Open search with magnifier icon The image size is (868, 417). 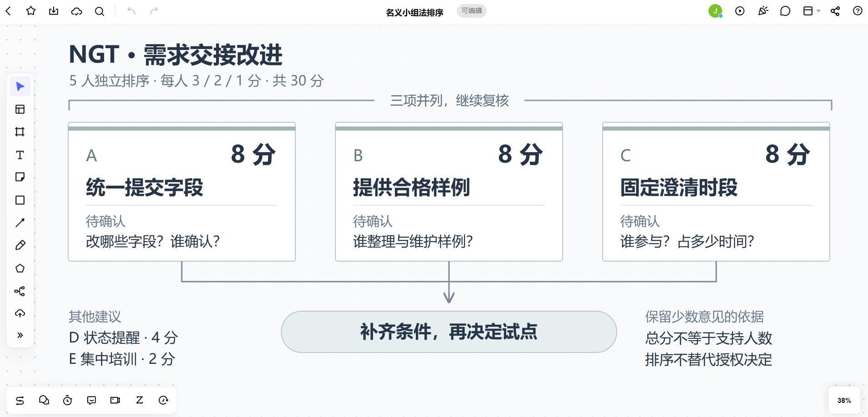pos(100,11)
